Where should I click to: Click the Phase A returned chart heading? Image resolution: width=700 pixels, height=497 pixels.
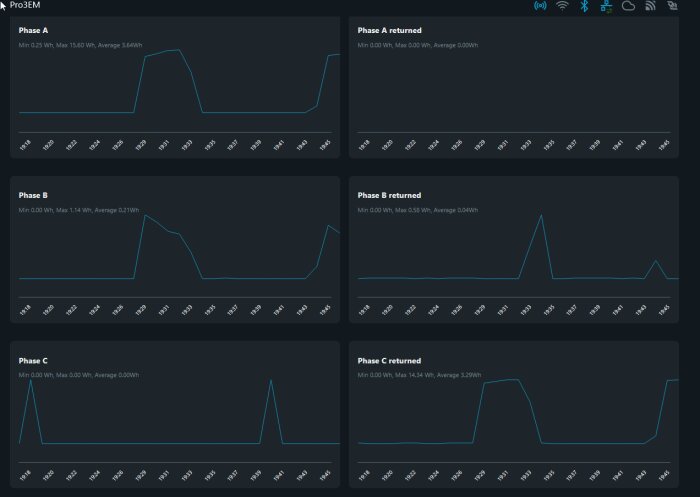click(389, 30)
